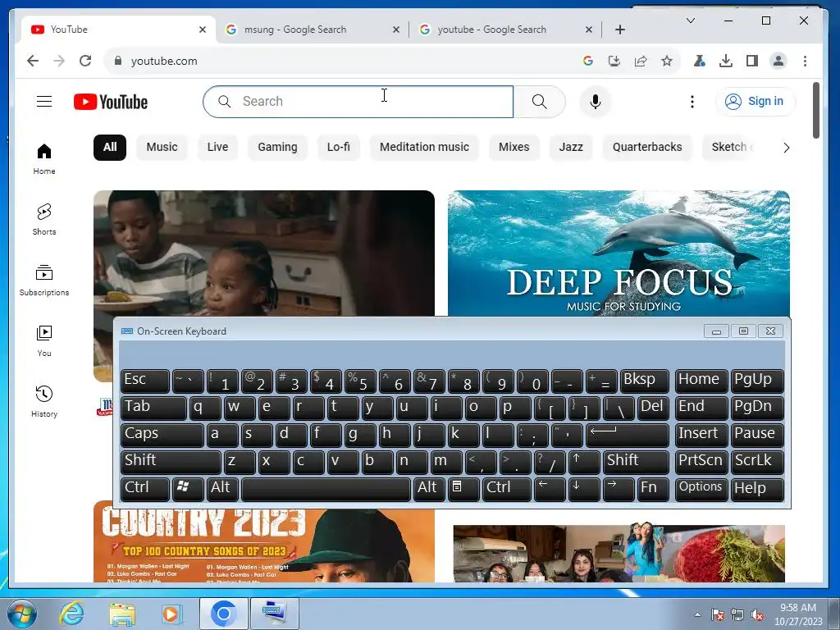Screen dimensions: 840x630
Task: Click Options on On-Screen Keyboard
Action: coord(701,489)
